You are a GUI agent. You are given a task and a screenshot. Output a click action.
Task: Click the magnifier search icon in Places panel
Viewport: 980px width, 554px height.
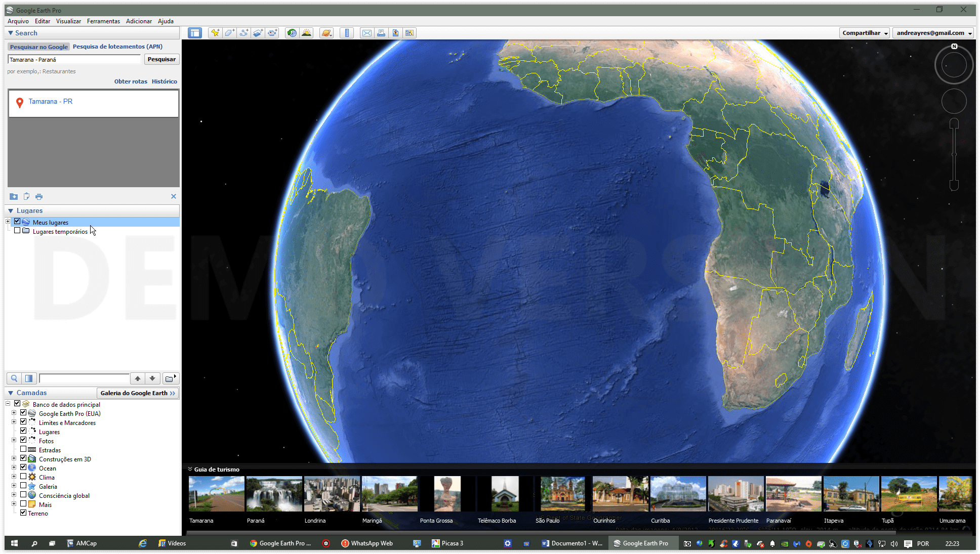click(x=14, y=378)
